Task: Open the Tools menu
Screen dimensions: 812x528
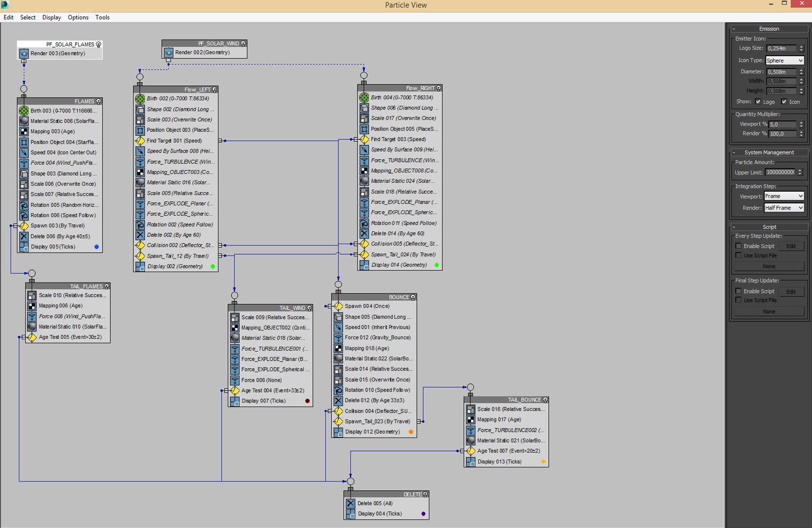Action: point(102,17)
